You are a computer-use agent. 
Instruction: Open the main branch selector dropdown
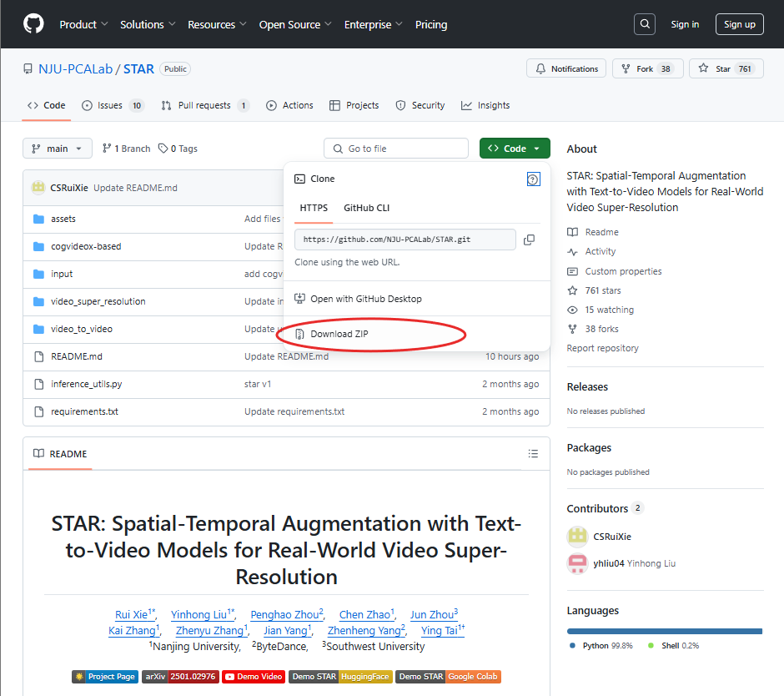coord(58,149)
